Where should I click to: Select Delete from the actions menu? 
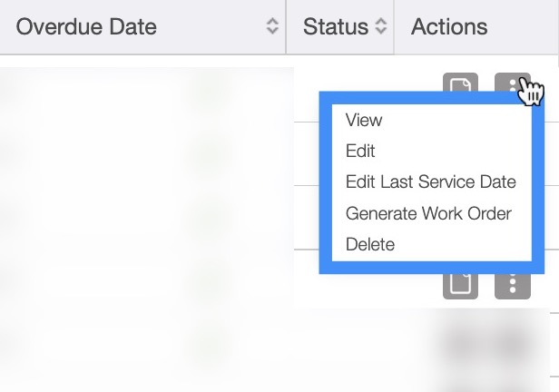pyautogui.click(x=370, y=245)
